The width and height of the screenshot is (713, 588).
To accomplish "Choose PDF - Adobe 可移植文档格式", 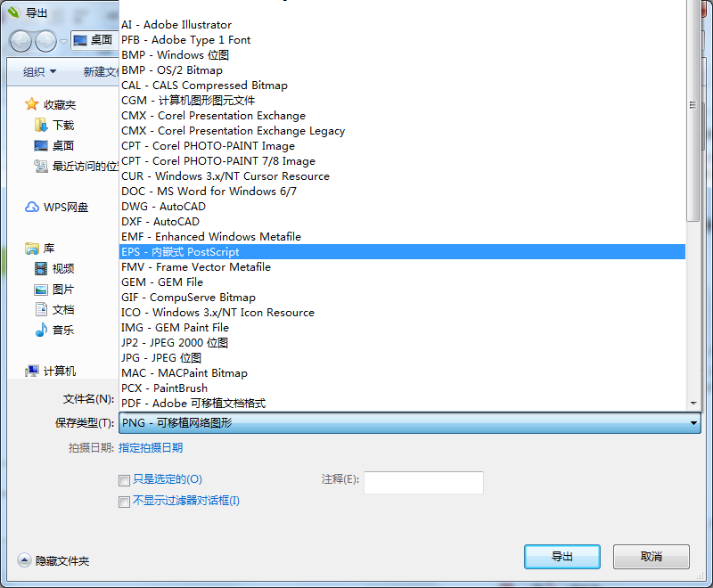I will [403, 404].
